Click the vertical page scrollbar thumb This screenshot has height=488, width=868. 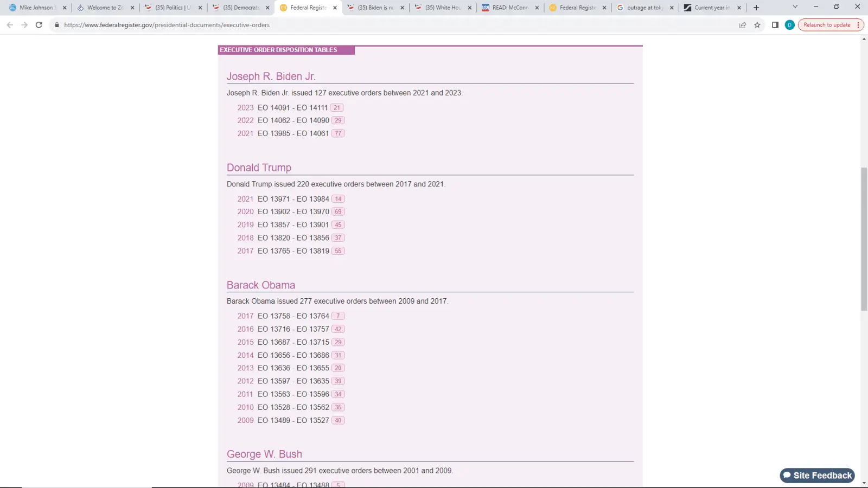[x=864, y=239]
